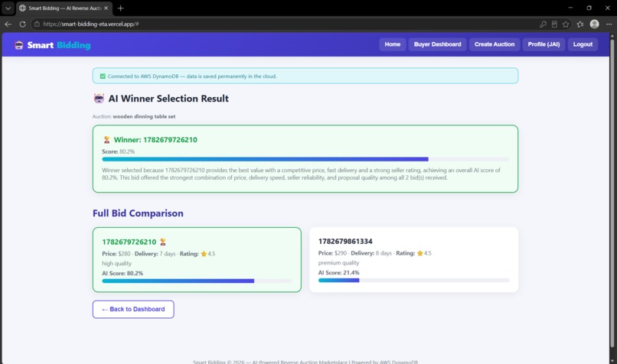The width and height of the screenshot is (617, 364).
Task: Click the winner score 80.2% progress bar
Action: [x=305, y=159]
